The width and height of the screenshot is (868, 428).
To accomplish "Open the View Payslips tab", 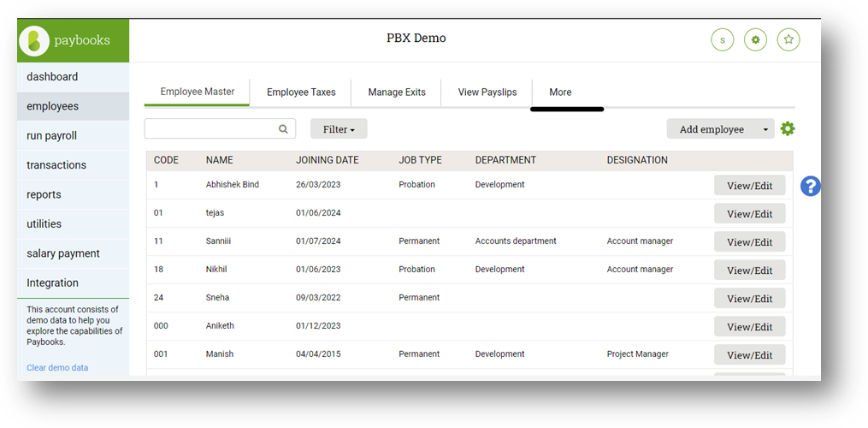I will [x=487, y=92].
